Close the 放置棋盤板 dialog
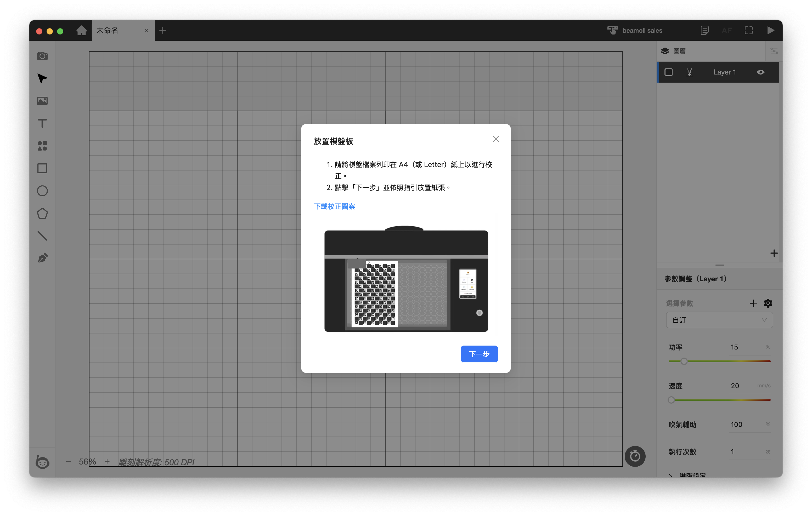This screenshot has width=812, height=516. [x=496, y=139]
